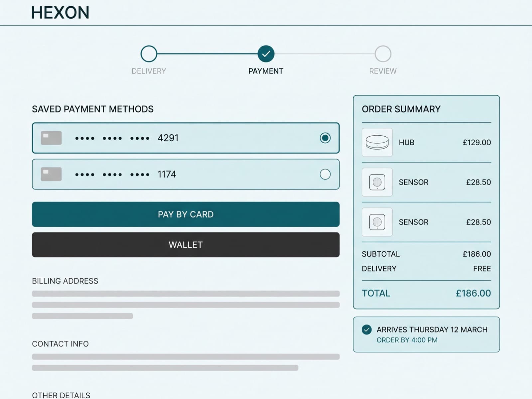Click the Pay By Card button
This screenshot has height=399, width=532.
pos(186,214)
